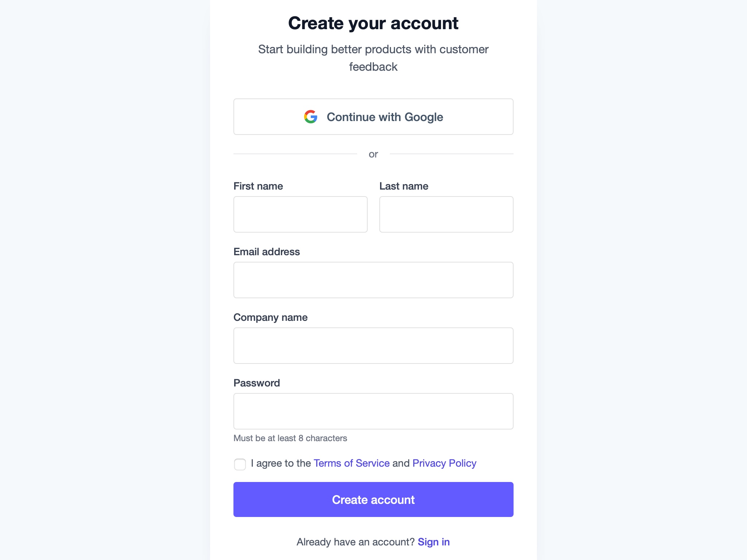747x560 pixels.
Task: Click the Create your account heading
Action: point(373,23)
